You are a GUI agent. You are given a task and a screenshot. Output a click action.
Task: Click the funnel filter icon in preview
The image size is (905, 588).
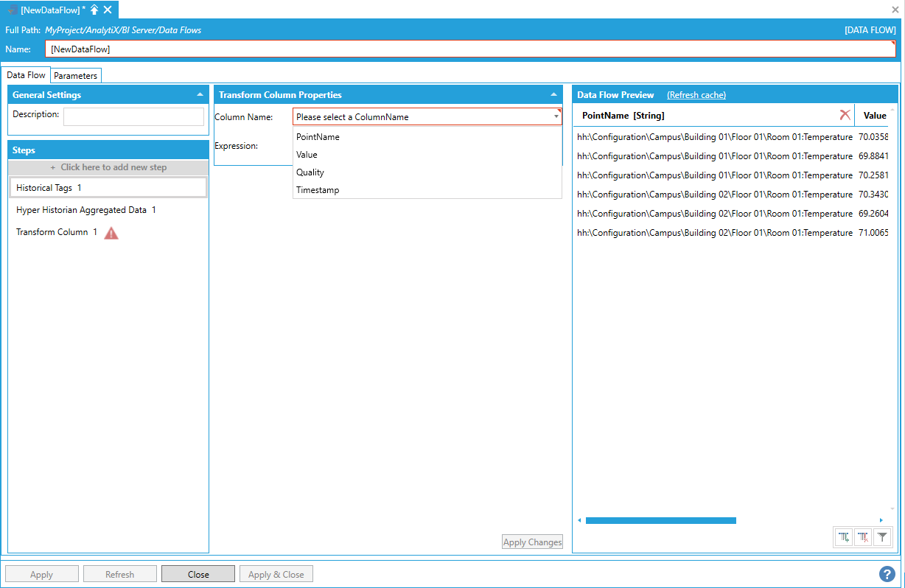click(x=882, y=538)
